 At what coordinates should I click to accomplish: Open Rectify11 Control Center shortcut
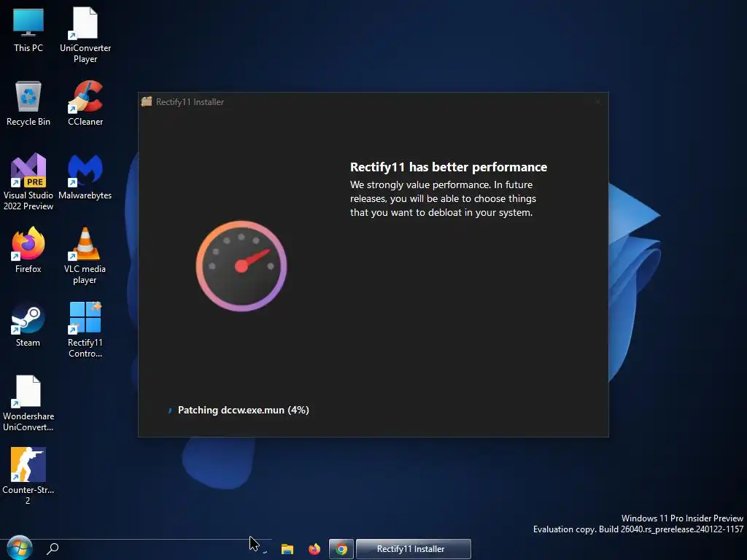click(x=85, y=330)
